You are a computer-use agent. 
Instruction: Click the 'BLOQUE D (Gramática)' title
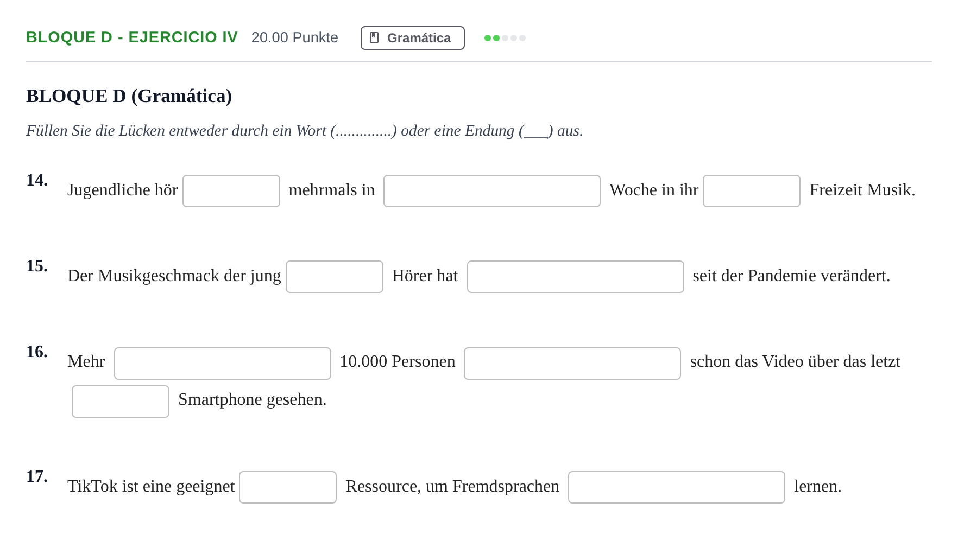coord(129,96)
